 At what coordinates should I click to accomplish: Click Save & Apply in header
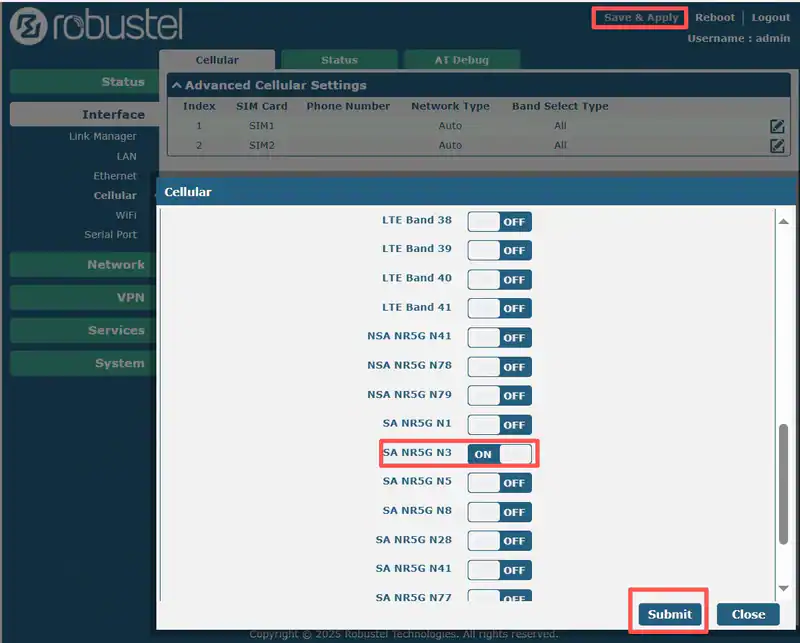(641, 18)
